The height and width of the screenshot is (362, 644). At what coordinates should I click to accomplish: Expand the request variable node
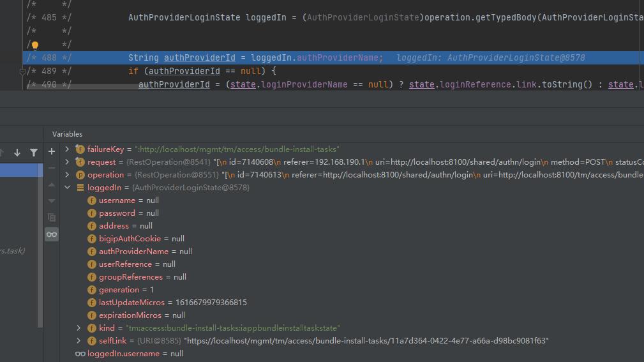(67, 162)
